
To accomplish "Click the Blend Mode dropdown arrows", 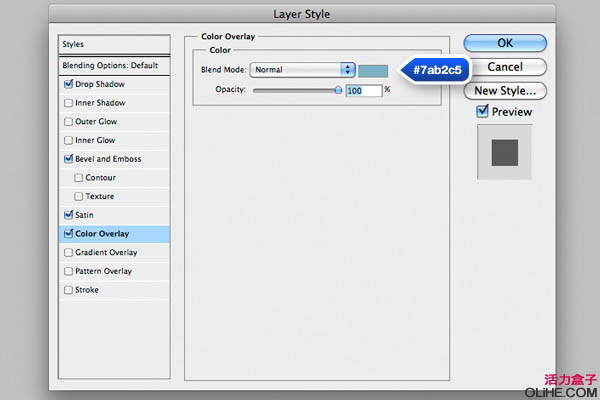I will tap(347, 70).
